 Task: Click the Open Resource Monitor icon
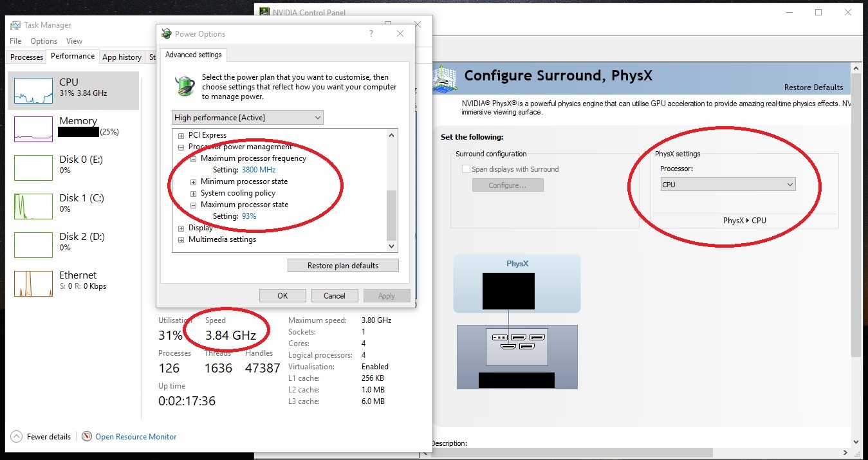coord(87,436)
